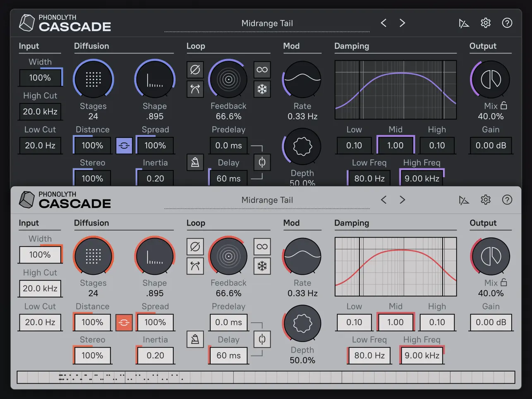The width and height of the screenshot is (532, 399).
Task: Open help in the light Cascade plugin
Action: [507, 200]
